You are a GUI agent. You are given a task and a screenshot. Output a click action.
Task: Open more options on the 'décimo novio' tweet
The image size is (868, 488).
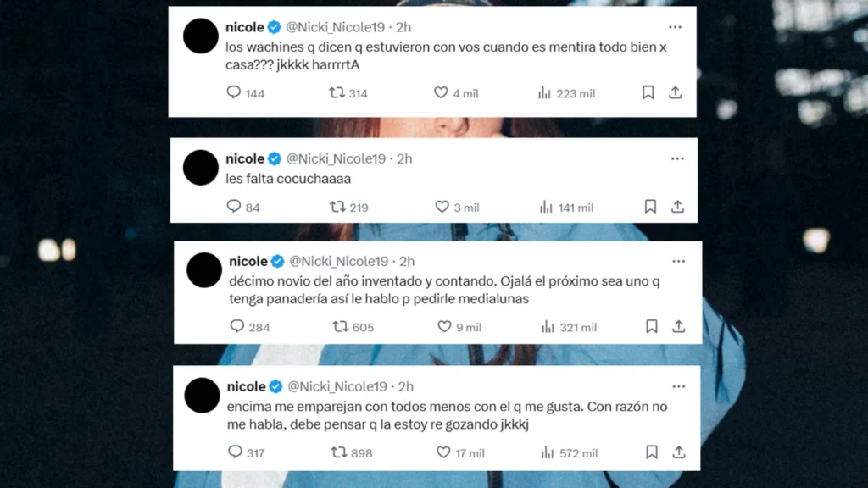coord(679,261)
